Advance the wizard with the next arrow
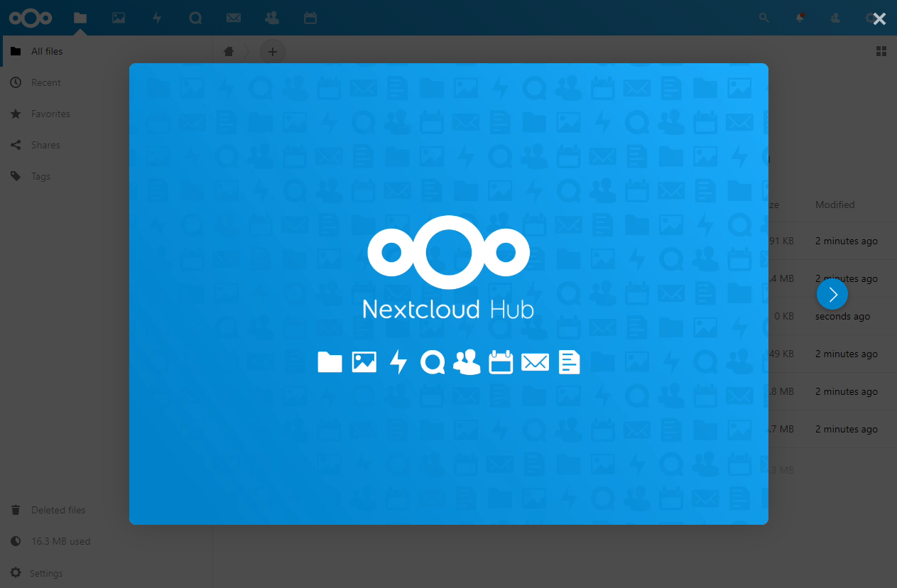 click(832, 294)
